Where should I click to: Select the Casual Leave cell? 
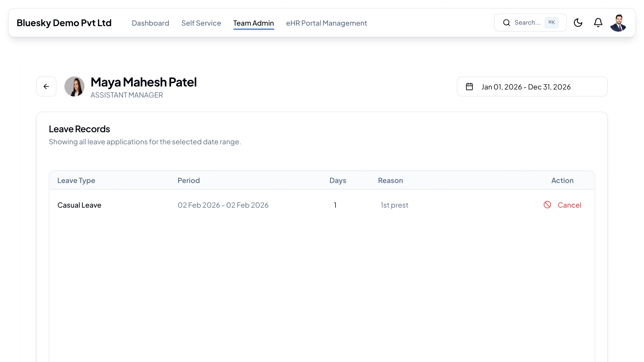[79, 205]
